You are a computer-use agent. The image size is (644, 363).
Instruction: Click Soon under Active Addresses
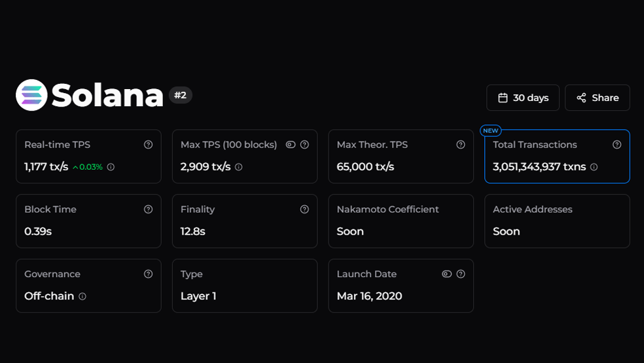point(507,231)
